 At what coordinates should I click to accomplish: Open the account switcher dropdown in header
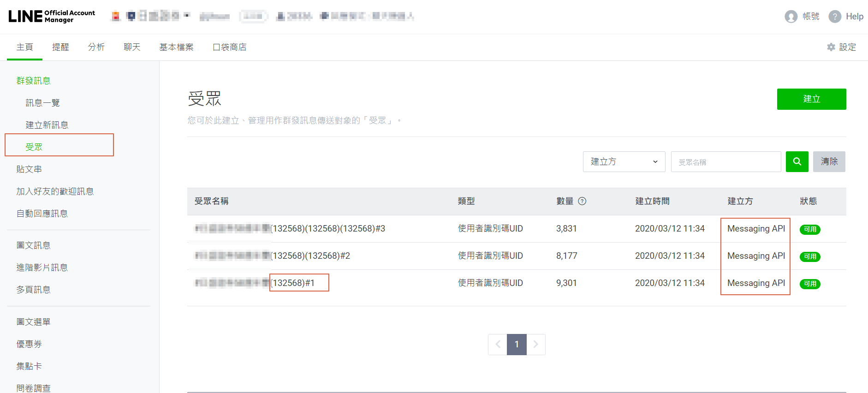(x=187, y=16)
